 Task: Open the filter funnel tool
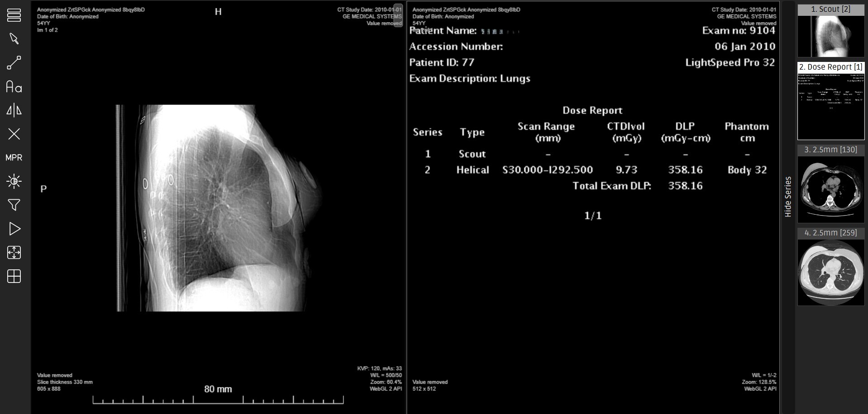(14, 205)
